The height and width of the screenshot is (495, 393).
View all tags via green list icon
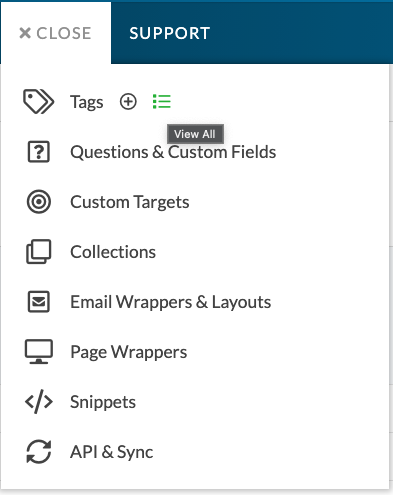pos(162,101)
